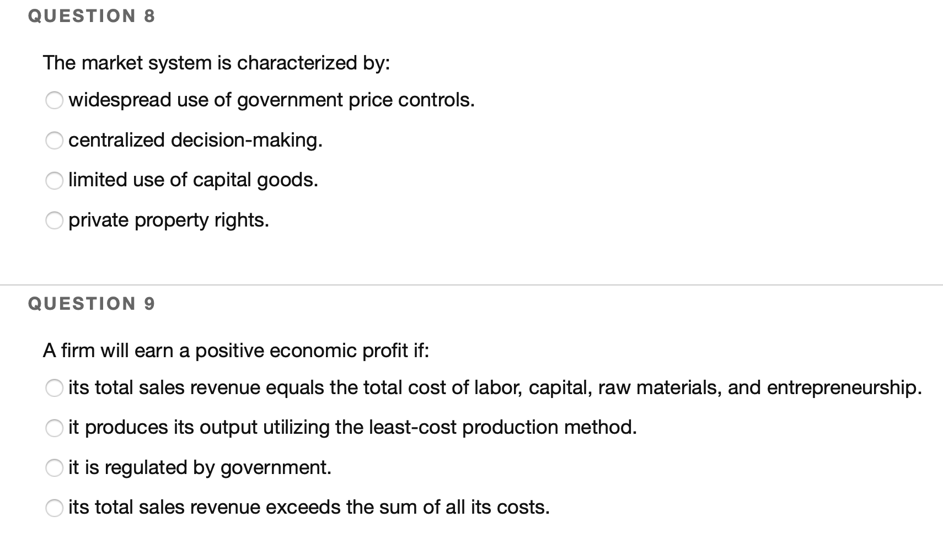Click the radio circle next to "private property rights"
Viewport: 943px width, 560px height.
pos(55,220)
